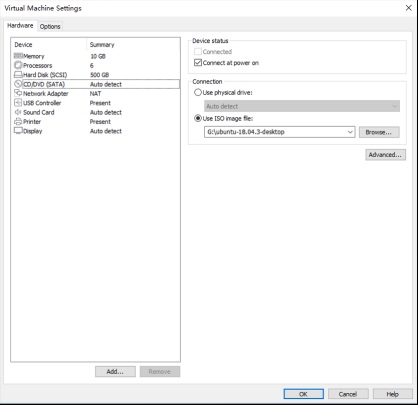Confirm with the OK button
The height and width of the screenshot is (405, 418).
point(303,394)
